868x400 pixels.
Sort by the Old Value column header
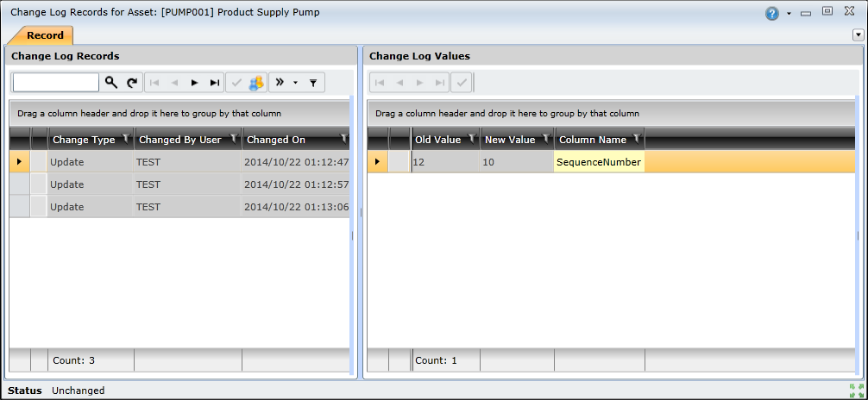(437, 140)
